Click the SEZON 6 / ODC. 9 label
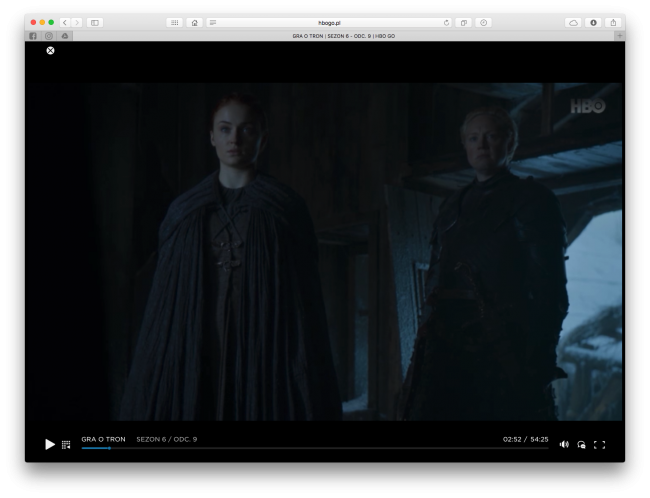650x498 pixels. click(x=167, y=439)
